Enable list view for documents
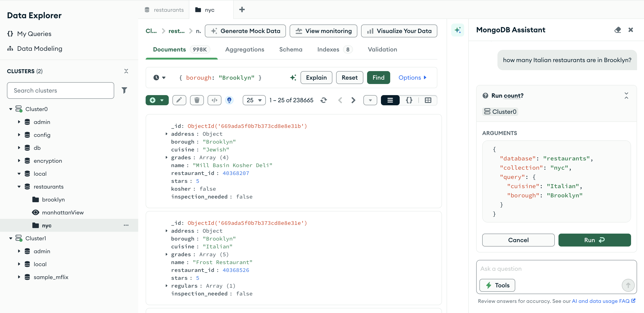This screenshot has width=644, height=313. [390, 100]
